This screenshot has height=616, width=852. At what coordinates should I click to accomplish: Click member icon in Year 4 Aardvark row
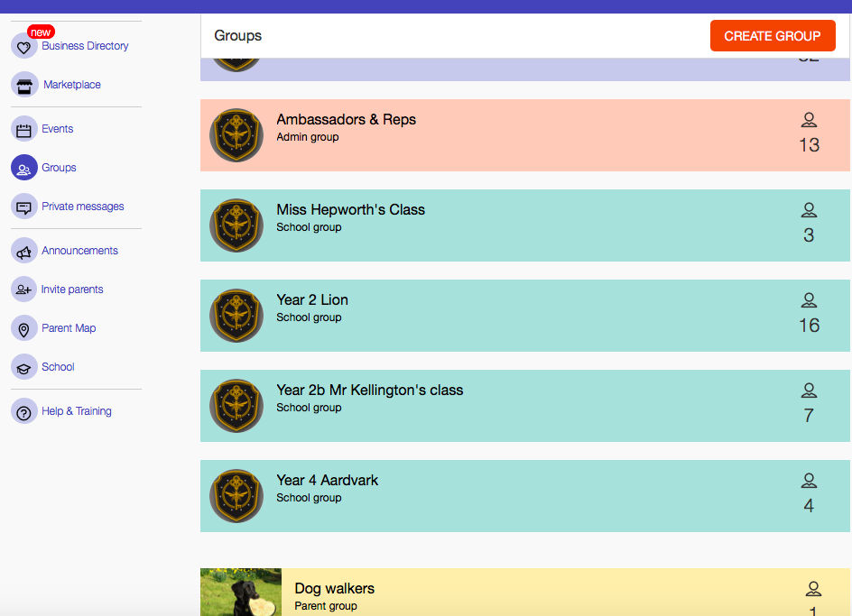click(809, 480)
